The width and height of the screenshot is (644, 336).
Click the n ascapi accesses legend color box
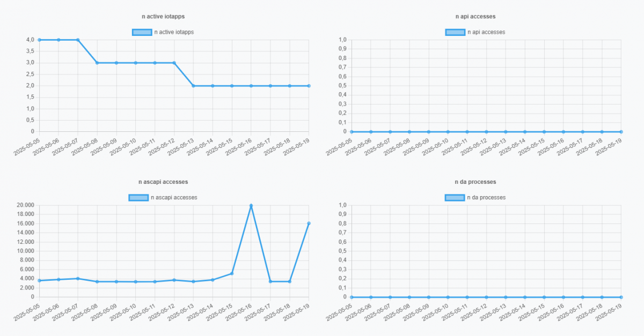pyautogui.click(x=138, y=198)
